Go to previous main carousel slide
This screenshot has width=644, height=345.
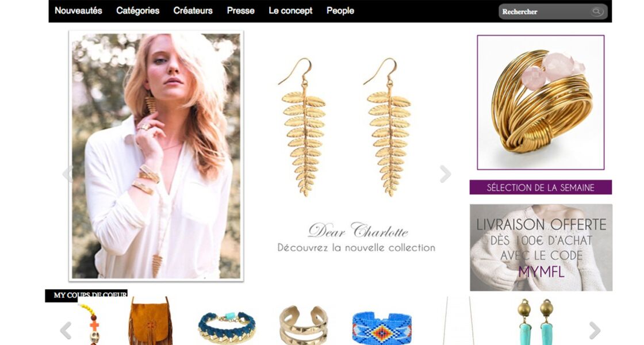coord(67,174)
